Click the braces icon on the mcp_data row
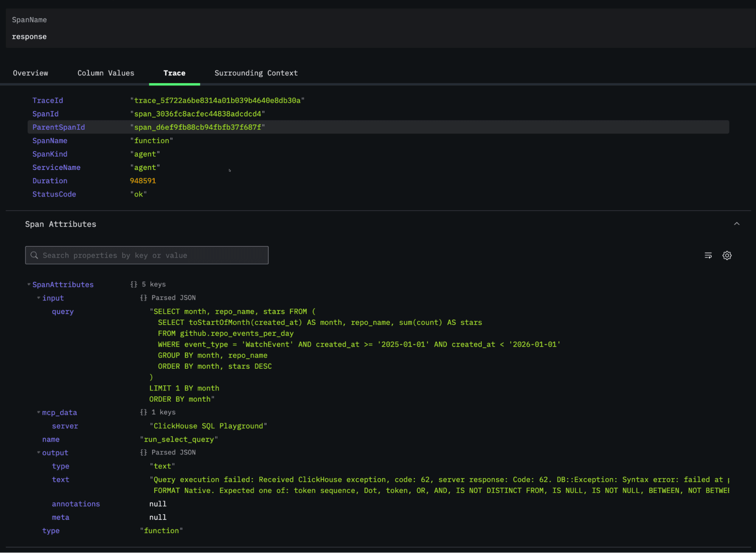 [143, 412]
